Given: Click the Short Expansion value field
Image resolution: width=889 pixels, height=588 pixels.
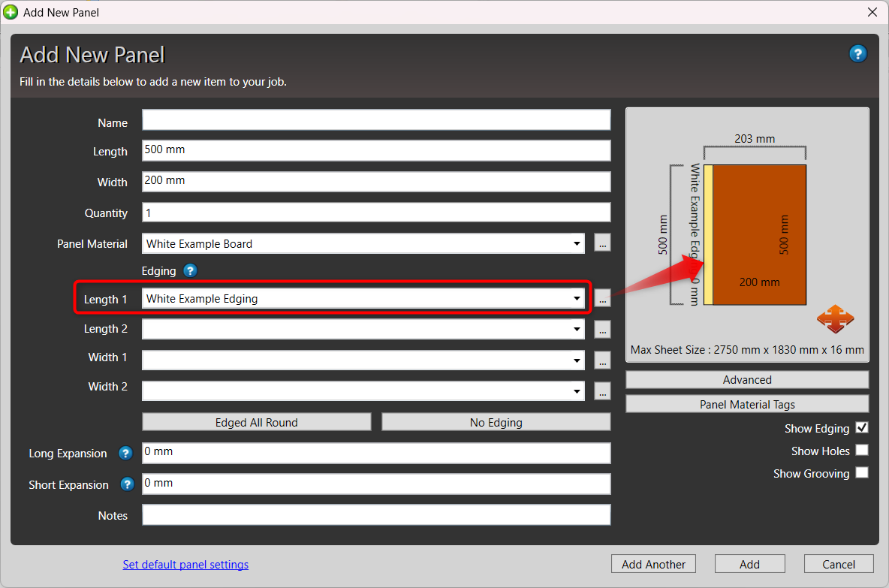Looking at the screenshot, I should 376,484.
